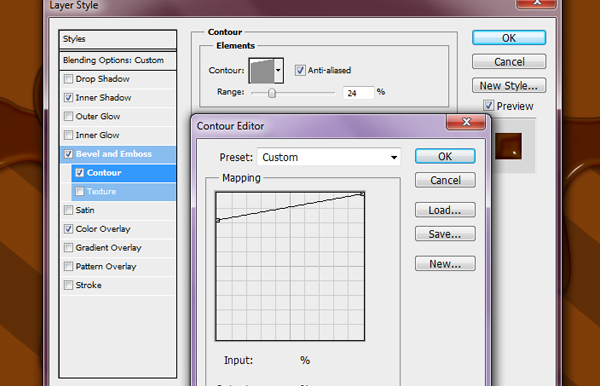This screenshot has width=600, height=386.
Task: Close the Contour Editor dialog
Action: coord(466,122)
